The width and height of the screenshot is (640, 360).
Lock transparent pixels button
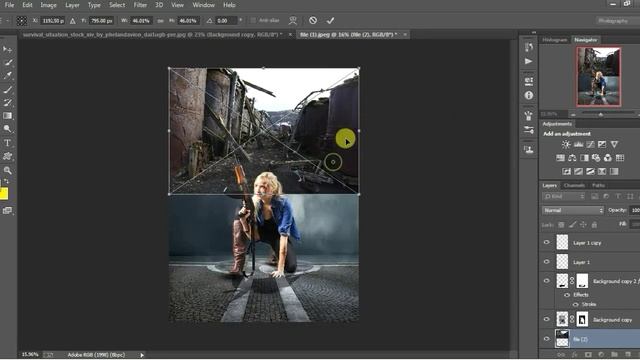pos(562,225)
